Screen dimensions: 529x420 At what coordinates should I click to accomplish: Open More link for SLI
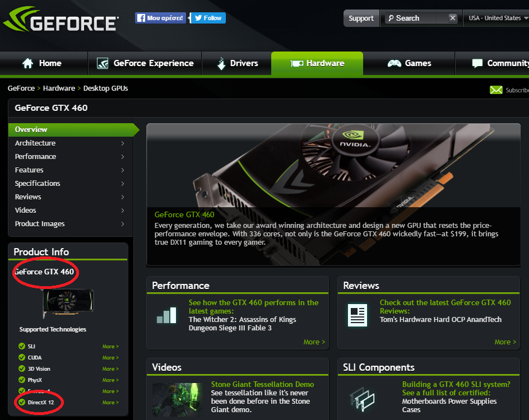click(x=110, y=347)
